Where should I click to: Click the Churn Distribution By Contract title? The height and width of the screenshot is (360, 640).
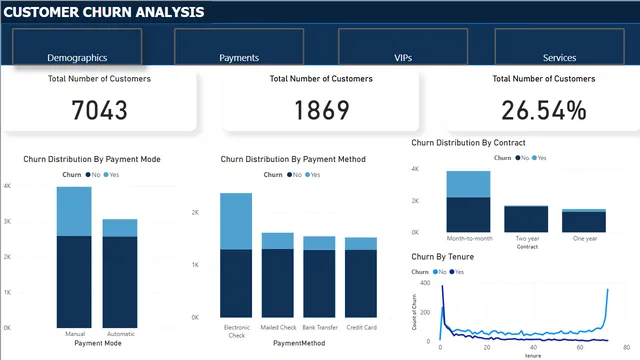pos(468,143)
